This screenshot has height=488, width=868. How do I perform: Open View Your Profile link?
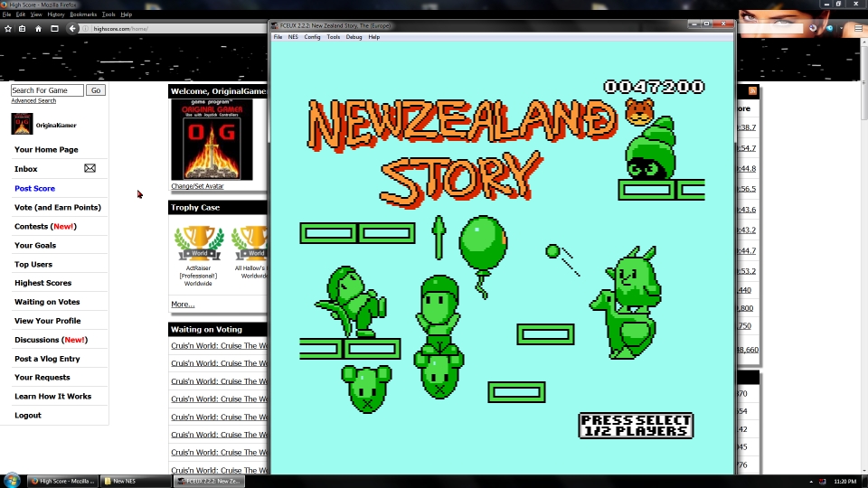tap(48, 321)
